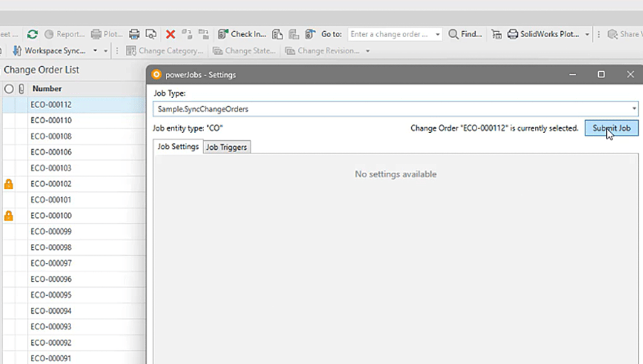Switch to the Job Triggers tab
Screen dimensions: 643x364
coord(226,147)
